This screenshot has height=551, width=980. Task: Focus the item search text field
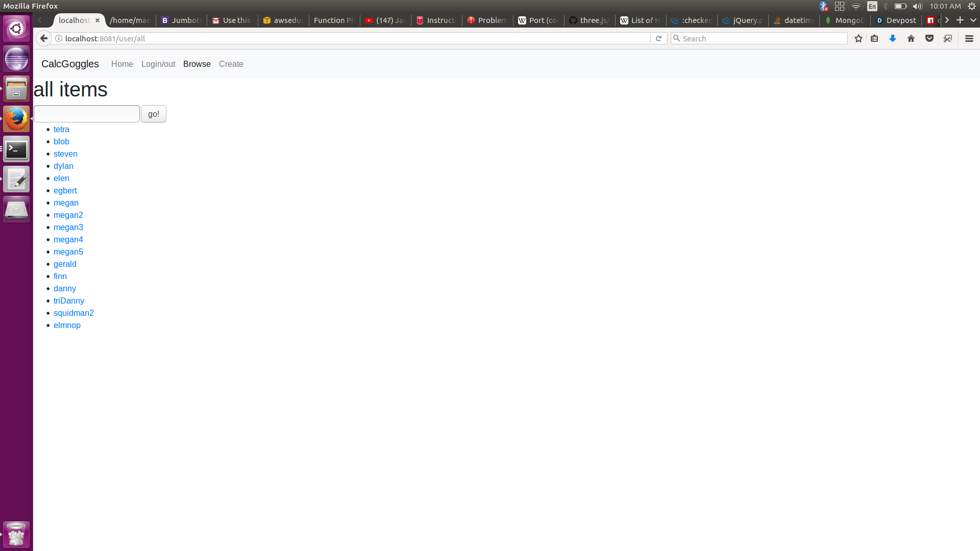[x=87, y=114]
